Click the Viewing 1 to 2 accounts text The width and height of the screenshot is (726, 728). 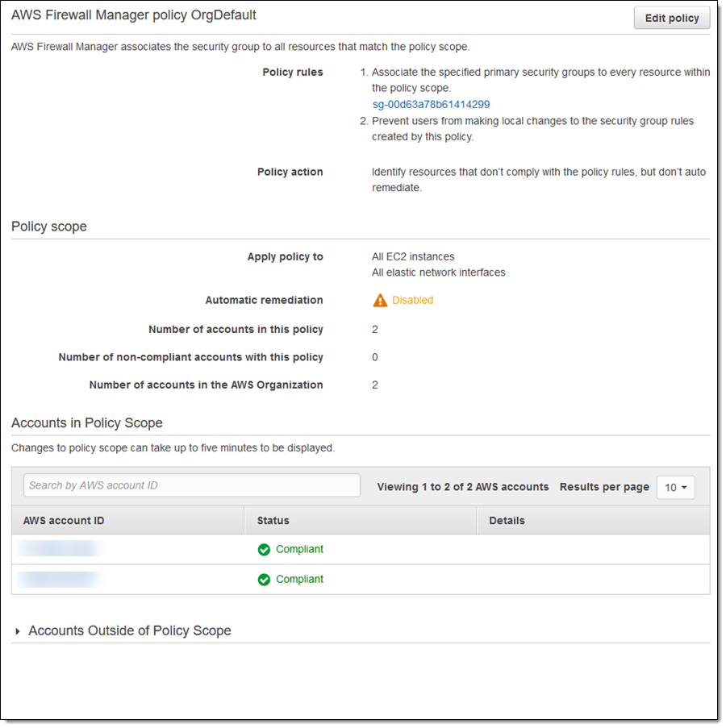[462, 487]
